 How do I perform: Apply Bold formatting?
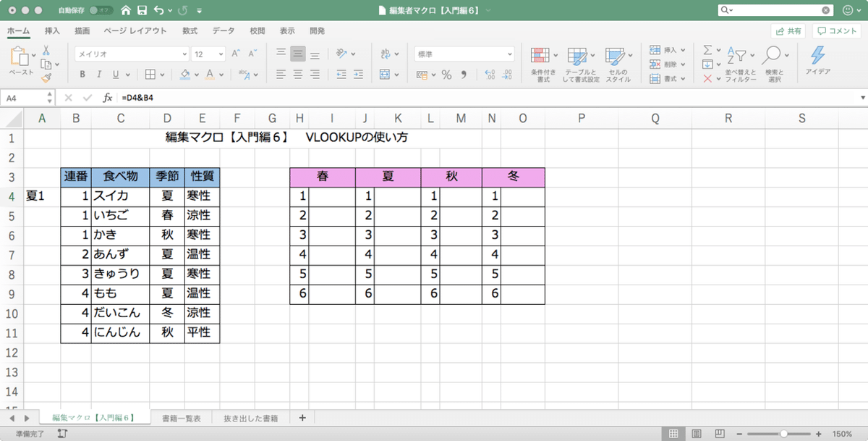(x=82, y=74)
